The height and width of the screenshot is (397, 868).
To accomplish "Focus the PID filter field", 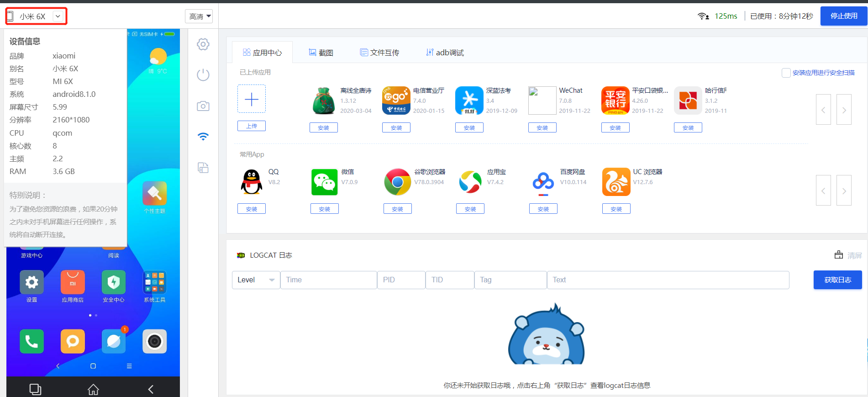I will pyautogui.click(x=401, y=280).
